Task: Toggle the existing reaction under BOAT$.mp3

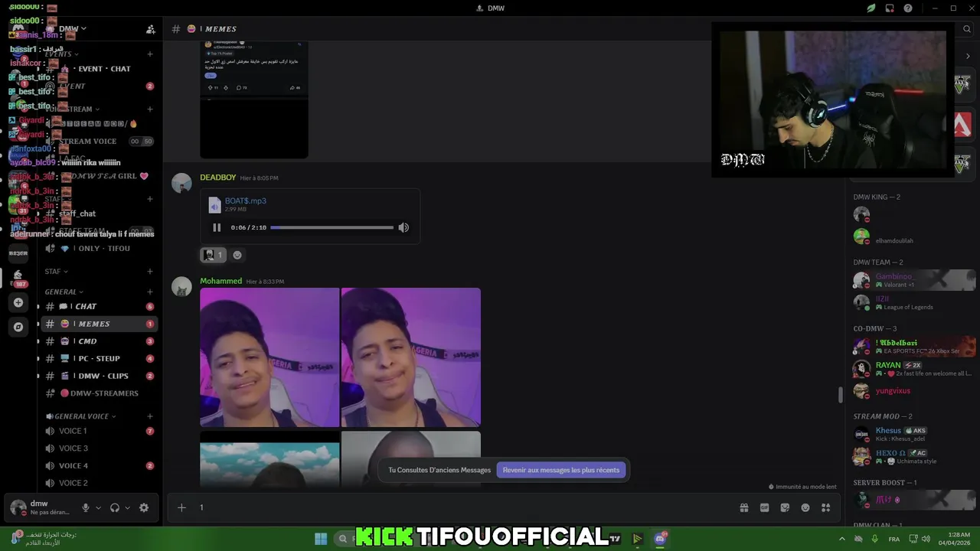Action: coord(213,255)
